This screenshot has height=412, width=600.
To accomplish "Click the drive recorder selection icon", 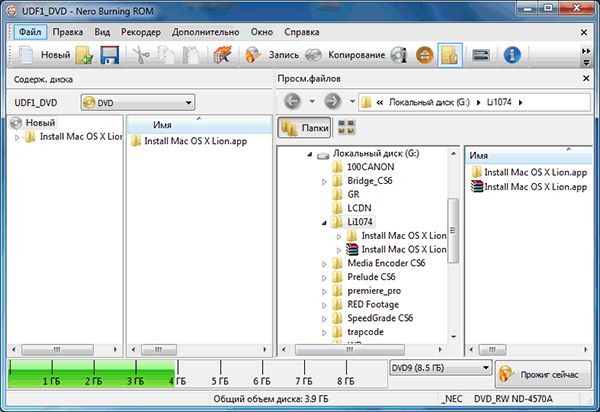I will [x=480, y=54].
